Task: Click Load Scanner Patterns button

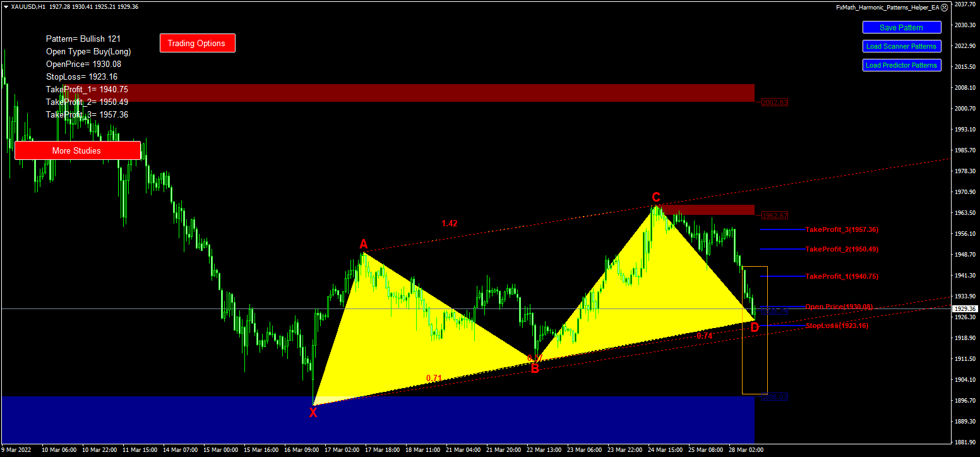Action: point(902,46)
